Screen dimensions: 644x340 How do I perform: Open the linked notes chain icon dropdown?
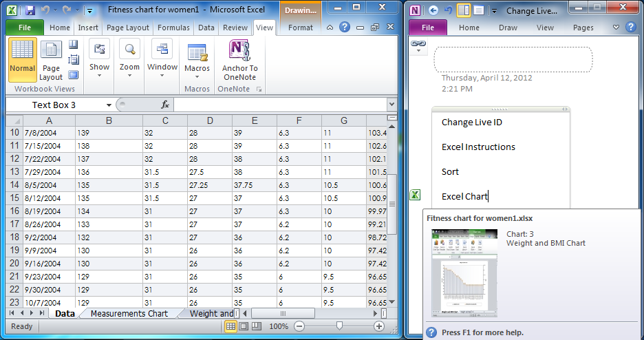tap(418, 46)
